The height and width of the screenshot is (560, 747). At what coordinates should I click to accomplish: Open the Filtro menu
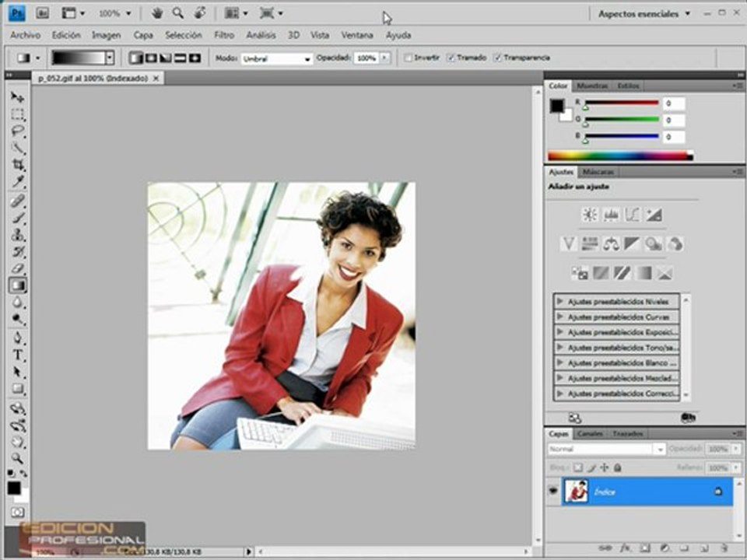tap(224, 35)
